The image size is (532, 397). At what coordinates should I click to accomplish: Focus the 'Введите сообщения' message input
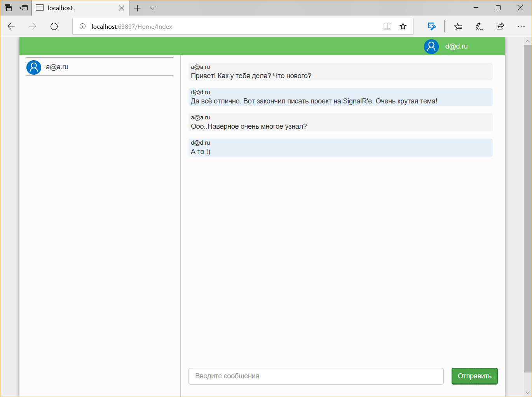tap(316, 376)
